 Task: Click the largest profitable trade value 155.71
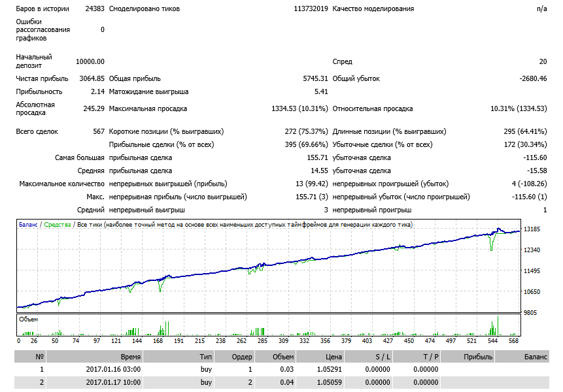[317, 157]
